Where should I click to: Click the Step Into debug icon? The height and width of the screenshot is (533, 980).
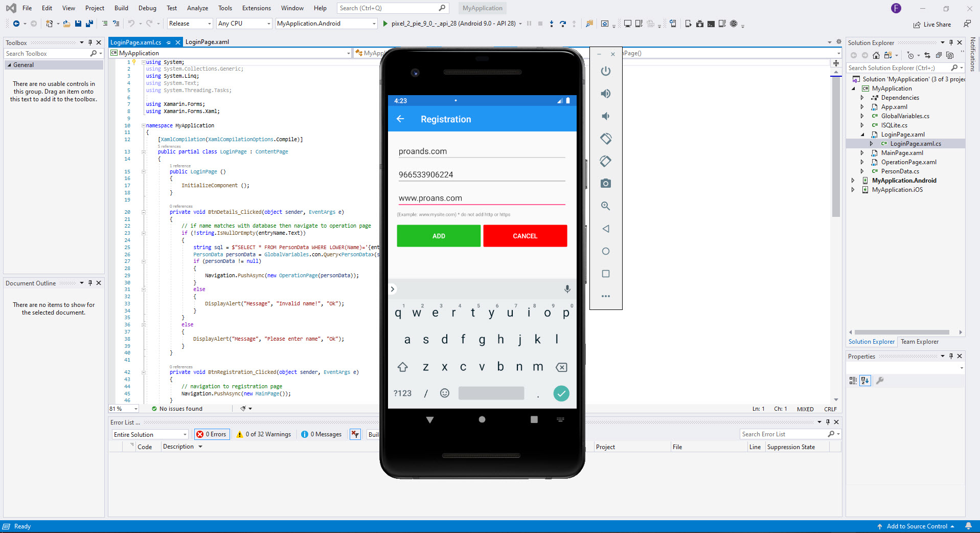coord(551,24)
